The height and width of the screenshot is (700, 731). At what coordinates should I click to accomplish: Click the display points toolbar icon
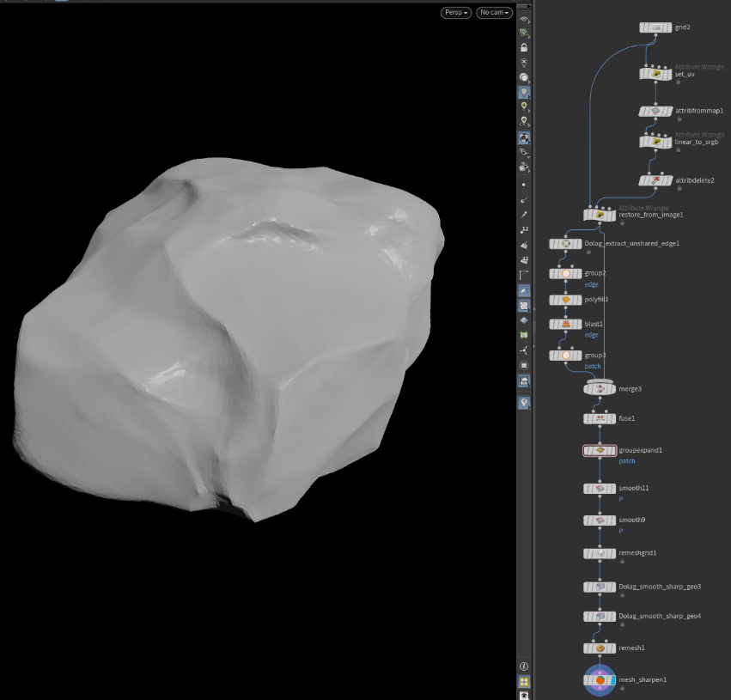pos(524,184)
